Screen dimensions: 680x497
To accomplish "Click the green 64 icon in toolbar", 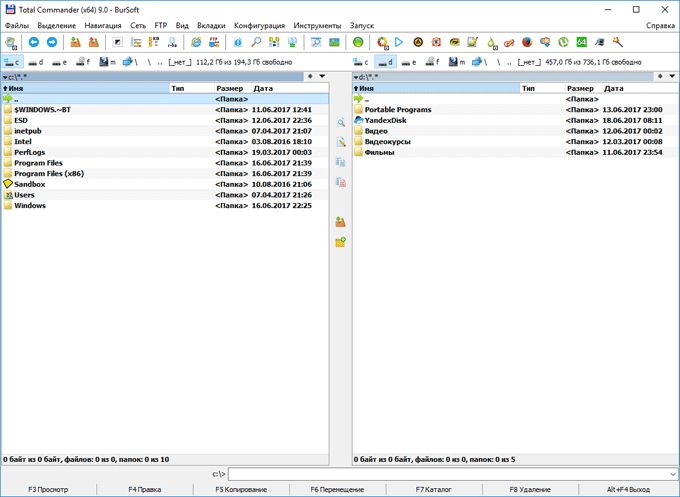I will click(582, 42).
